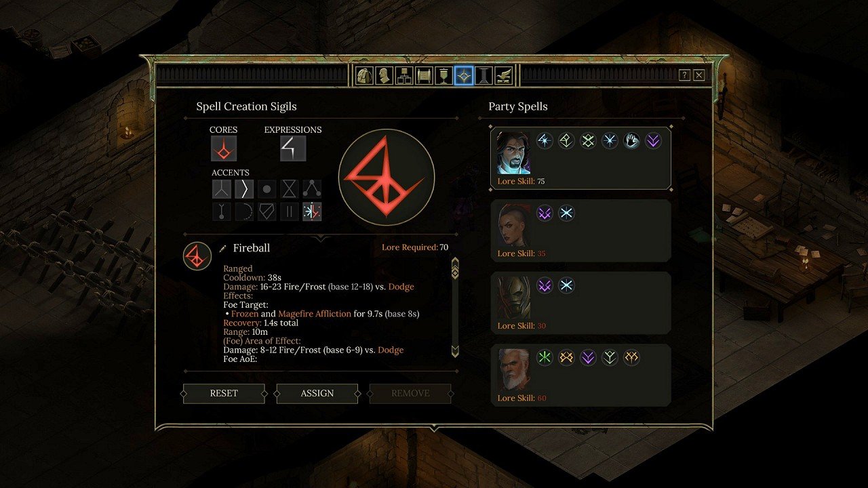The height and width of the screenshot is (488, 868).
Task: Disable the highlighted chevron accent sigil
Action: coord(244,189)
